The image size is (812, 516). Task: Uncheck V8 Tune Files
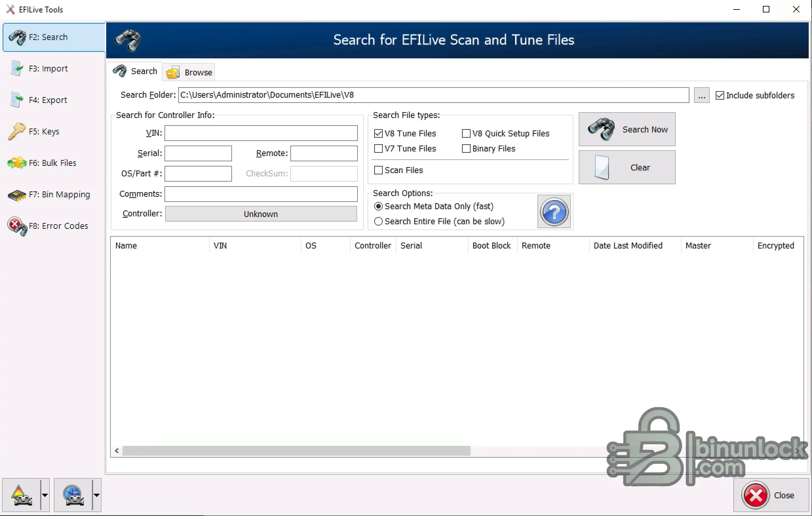(x=405, y=133)
